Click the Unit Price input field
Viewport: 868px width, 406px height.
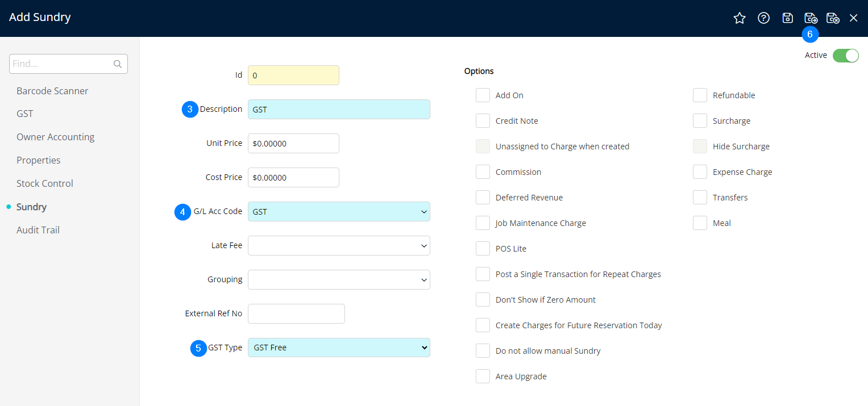[293, 144]
